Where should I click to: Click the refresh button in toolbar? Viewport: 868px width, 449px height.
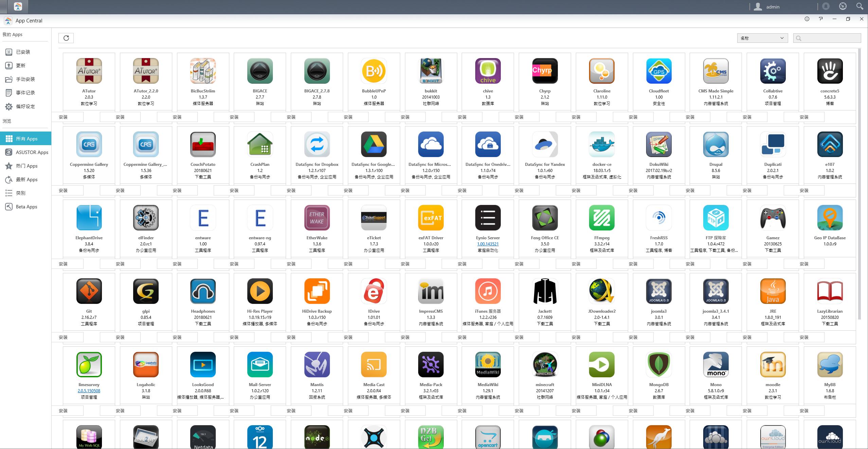pyautogui.click(x=66, y=38)
